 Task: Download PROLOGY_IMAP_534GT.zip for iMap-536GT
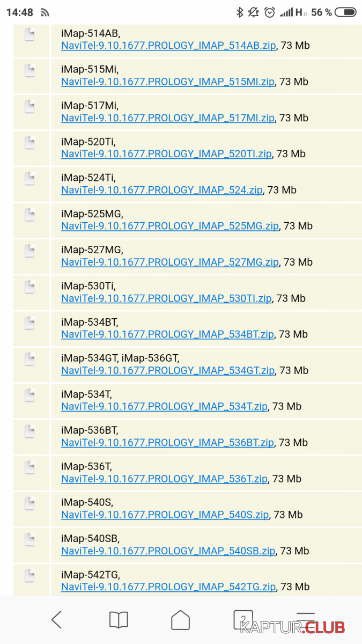[167, 371]
